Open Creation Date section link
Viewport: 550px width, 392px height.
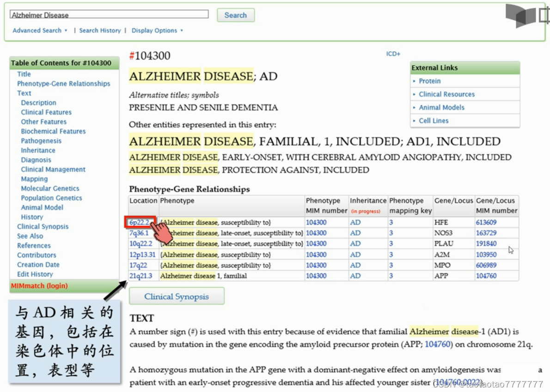[x=38, y=265]
